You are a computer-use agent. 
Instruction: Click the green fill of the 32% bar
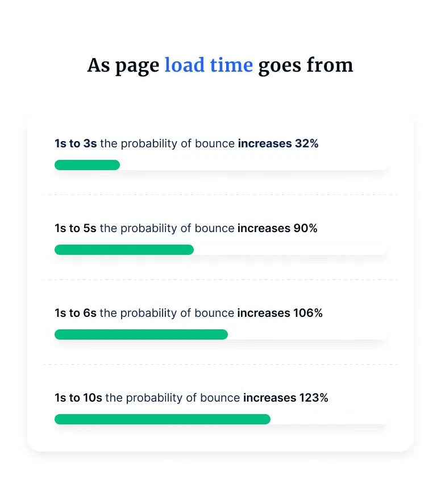(87, 165)
